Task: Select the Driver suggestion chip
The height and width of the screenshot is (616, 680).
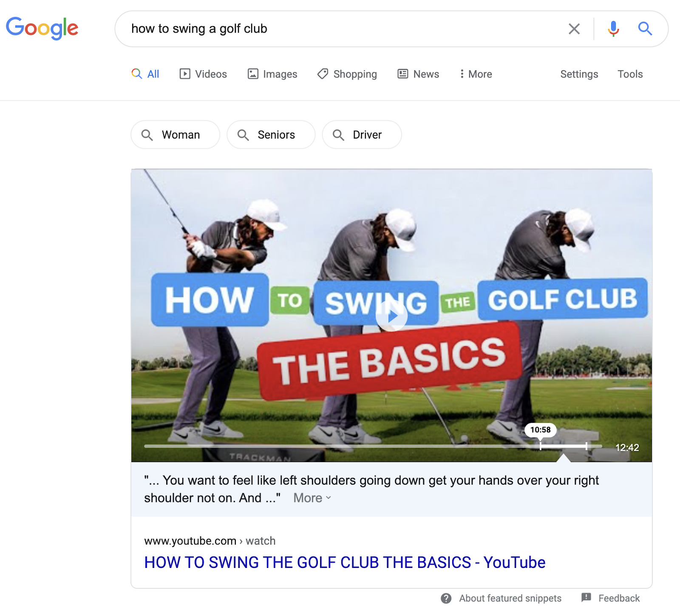Action: [362, 135]
